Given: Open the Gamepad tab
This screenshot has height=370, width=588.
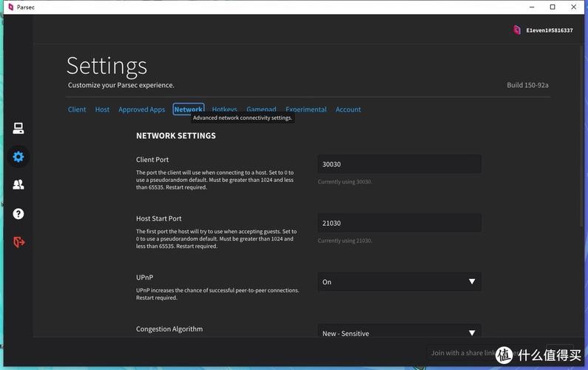Looking at the screenshot, I should [261, 110].
